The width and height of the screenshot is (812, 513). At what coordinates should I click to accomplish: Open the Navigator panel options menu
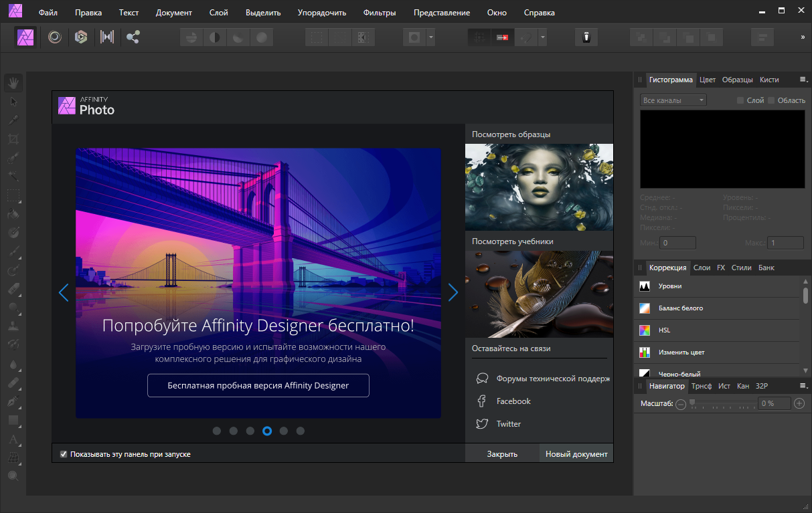coord(803,386)
